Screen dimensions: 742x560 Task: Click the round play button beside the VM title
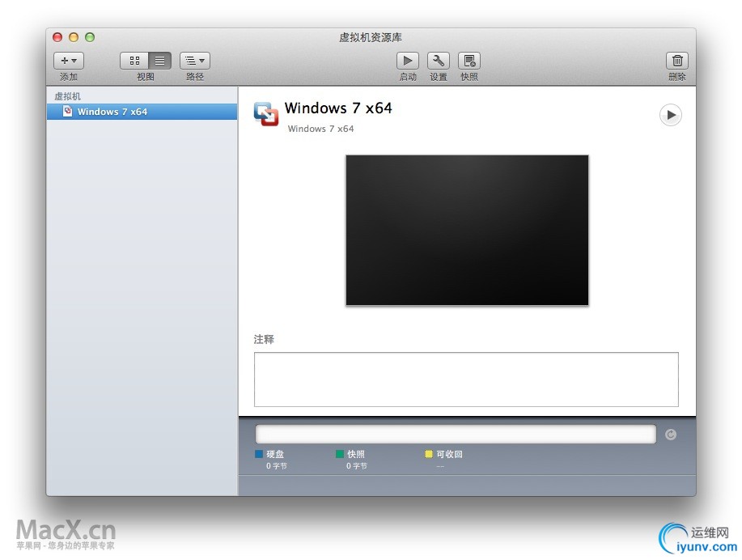click(x=671, y=115)
